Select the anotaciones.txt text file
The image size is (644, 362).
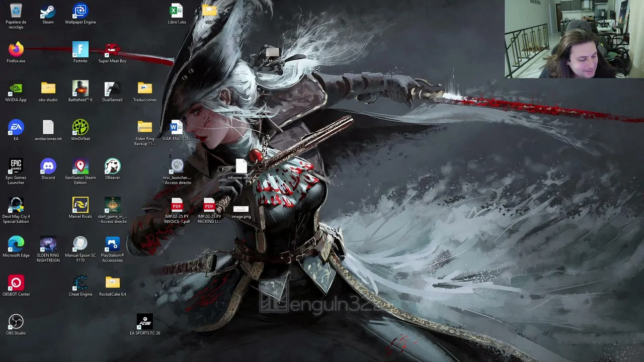point(48,127)
